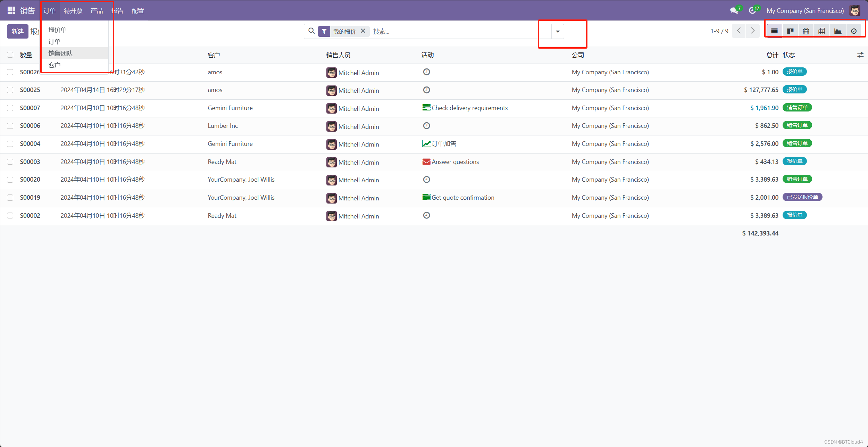Switch to Calendar view
868x447 pixels.
pos(806,31)
